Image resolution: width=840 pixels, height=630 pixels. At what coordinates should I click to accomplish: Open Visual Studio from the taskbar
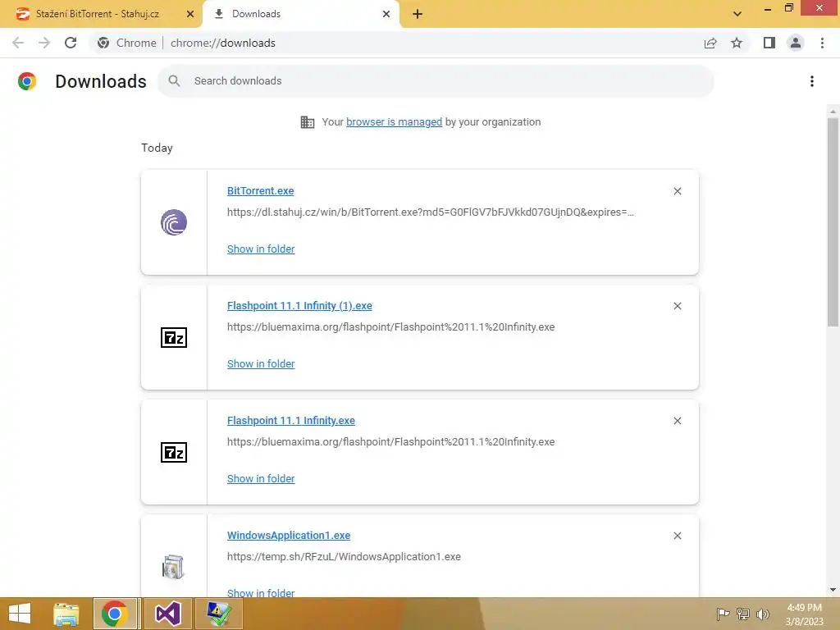(167, 614)
